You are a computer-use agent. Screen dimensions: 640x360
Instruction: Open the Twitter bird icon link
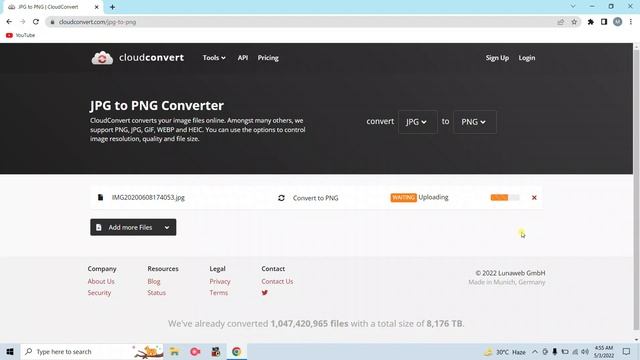point(265,293)
